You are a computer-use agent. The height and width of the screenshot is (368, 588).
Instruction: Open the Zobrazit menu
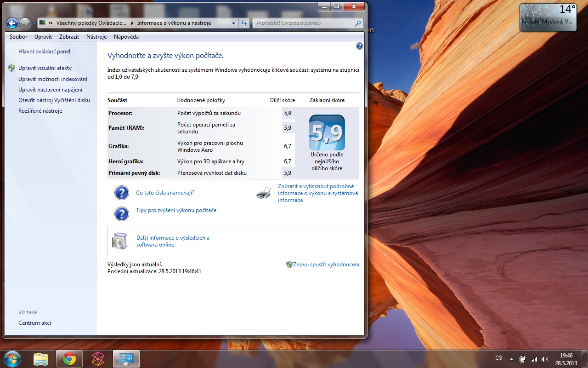(x=69, y=37)
